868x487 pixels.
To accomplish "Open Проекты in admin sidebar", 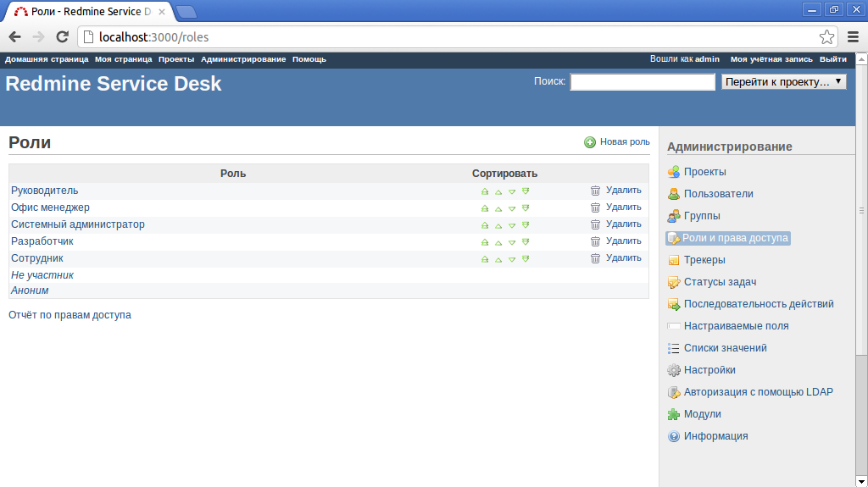I will pos(704,172).
